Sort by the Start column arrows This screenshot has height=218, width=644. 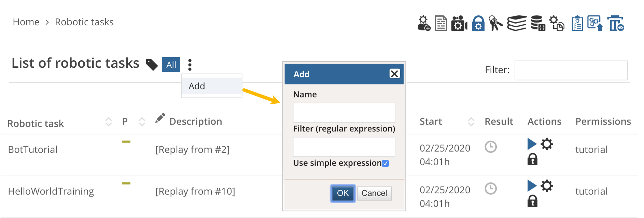coord(471,122)
